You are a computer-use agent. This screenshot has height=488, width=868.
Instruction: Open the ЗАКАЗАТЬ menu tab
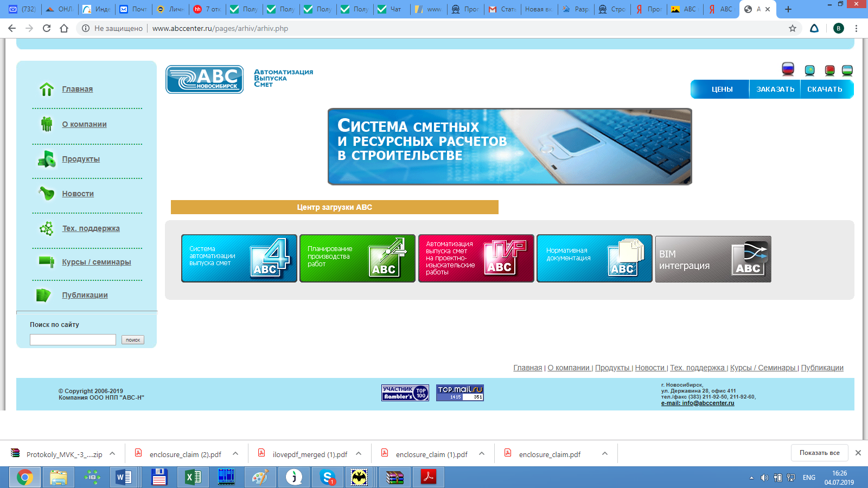775,89
